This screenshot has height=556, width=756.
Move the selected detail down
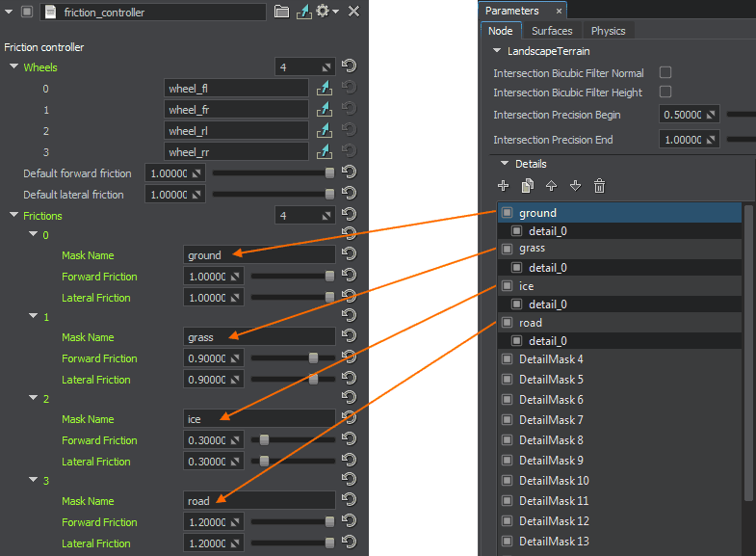pos(575,186)
